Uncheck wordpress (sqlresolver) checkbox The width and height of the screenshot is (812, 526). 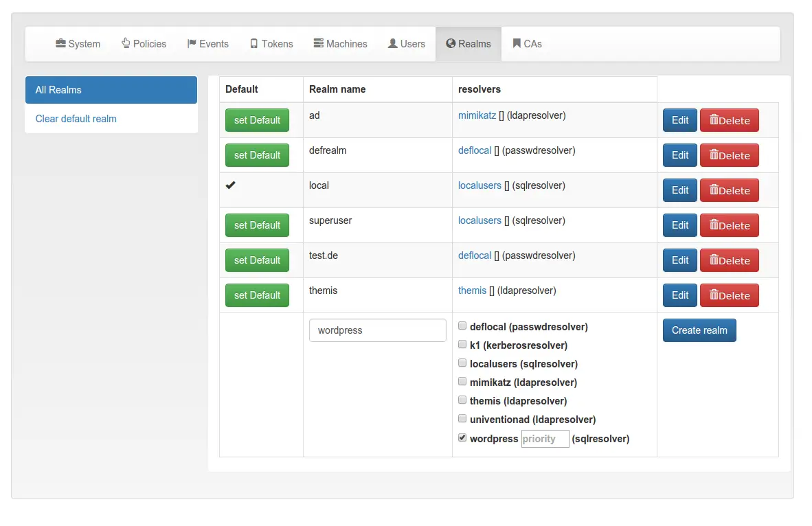[462, 437]
